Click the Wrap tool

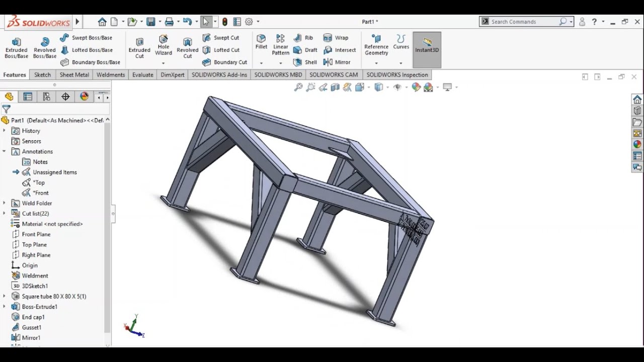click(x=336, y=38)
